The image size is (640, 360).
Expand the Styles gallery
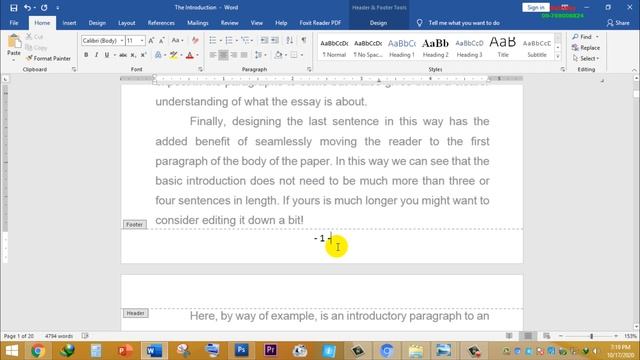coord(558,57)
